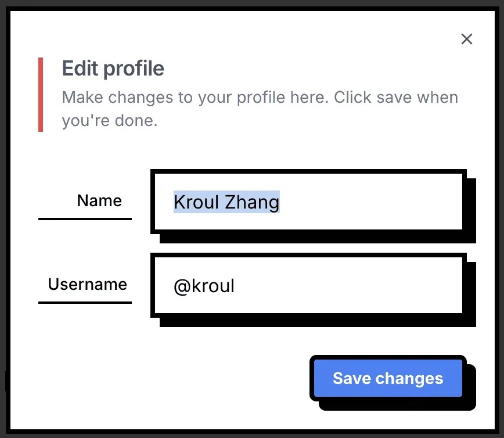Click the Save changes button
The image size is (504, 438).
click(x=387, y=379)
